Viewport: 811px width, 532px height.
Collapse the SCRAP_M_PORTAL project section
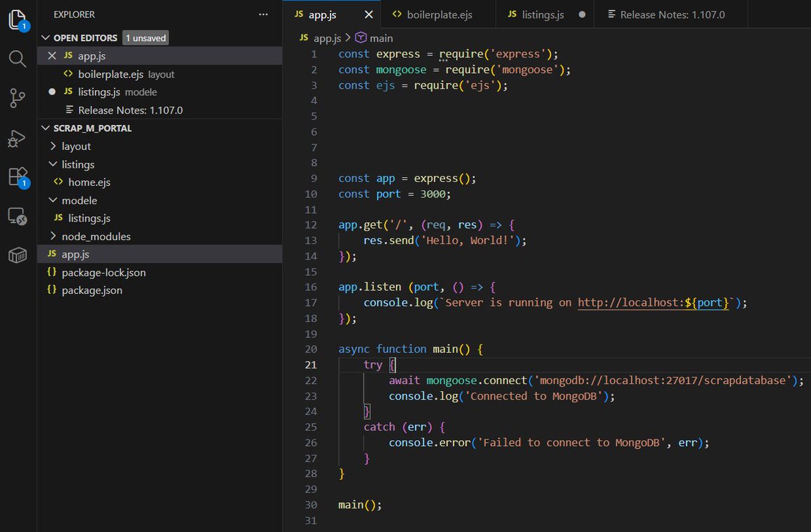pyautogui.click(x=45, y=128)
